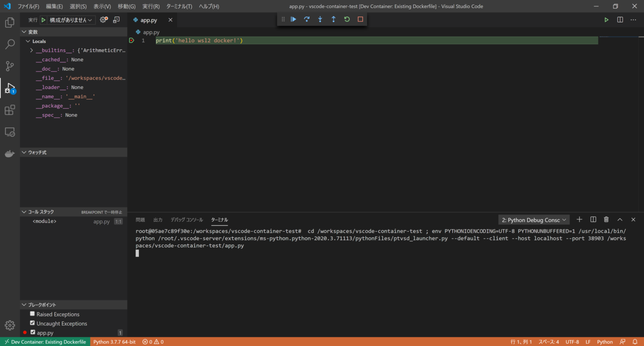Close the app.py editor tab
Image resolution: width=644 pixels, height=346 pixels.
(171, 20)
